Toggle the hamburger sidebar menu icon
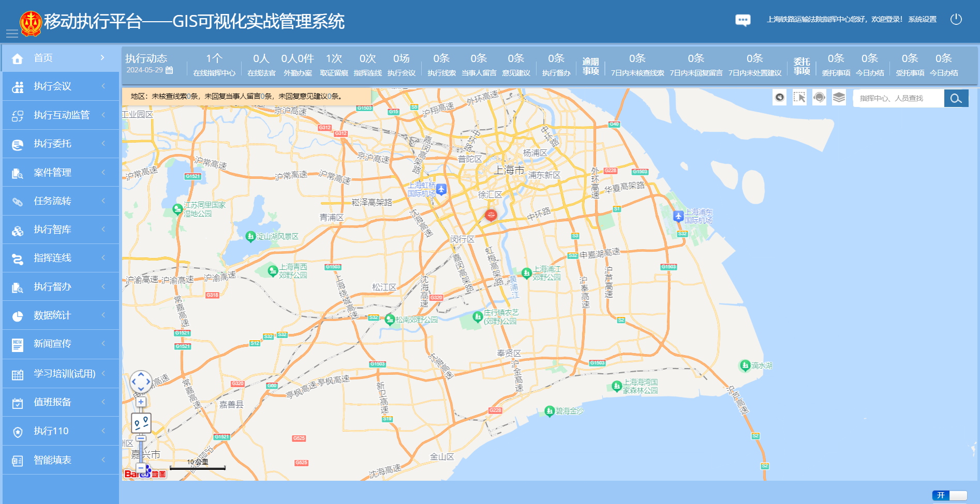This screenshot has height=504, width=980. tap(12, 34)
